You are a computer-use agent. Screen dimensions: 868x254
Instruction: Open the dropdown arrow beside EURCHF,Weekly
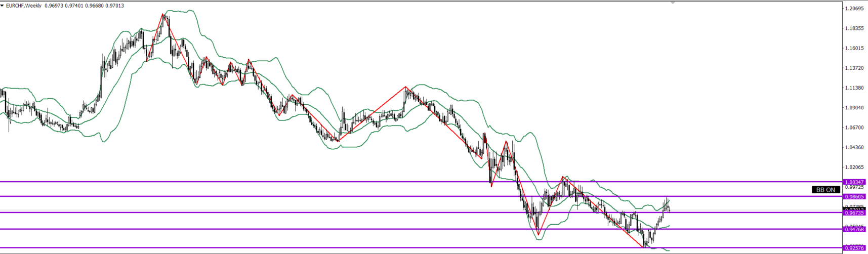coord(3,6)
